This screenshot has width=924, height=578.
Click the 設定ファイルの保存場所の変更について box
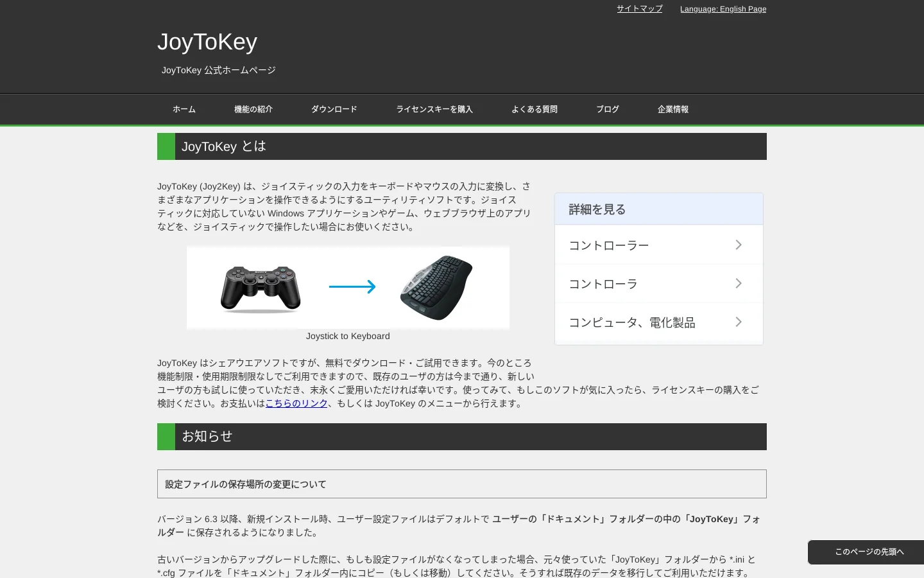tap(462, 484)
